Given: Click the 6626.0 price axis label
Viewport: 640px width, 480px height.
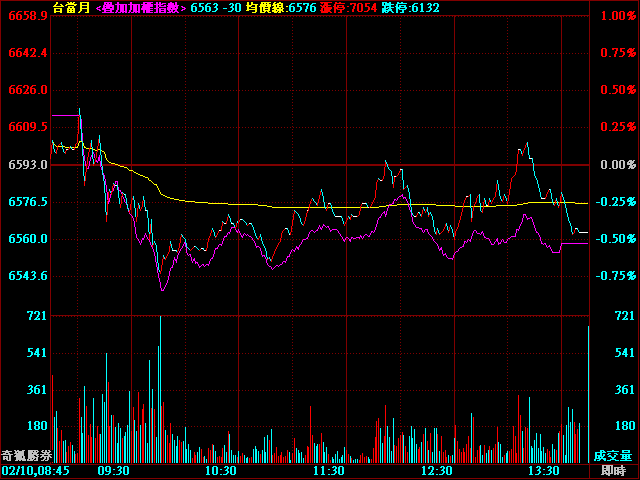Looking at the screenshot, I should click(28, 90).
